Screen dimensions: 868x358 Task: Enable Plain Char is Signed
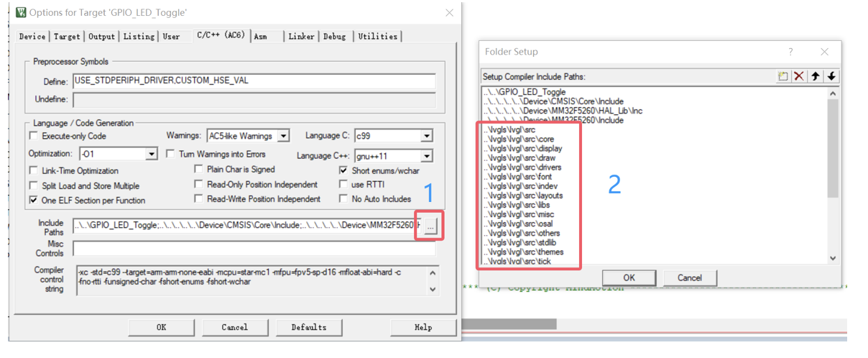[x=199, y=169]
